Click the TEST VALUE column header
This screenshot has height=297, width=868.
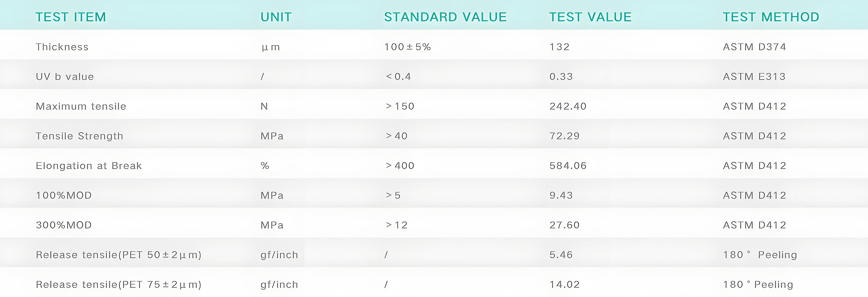590,17
